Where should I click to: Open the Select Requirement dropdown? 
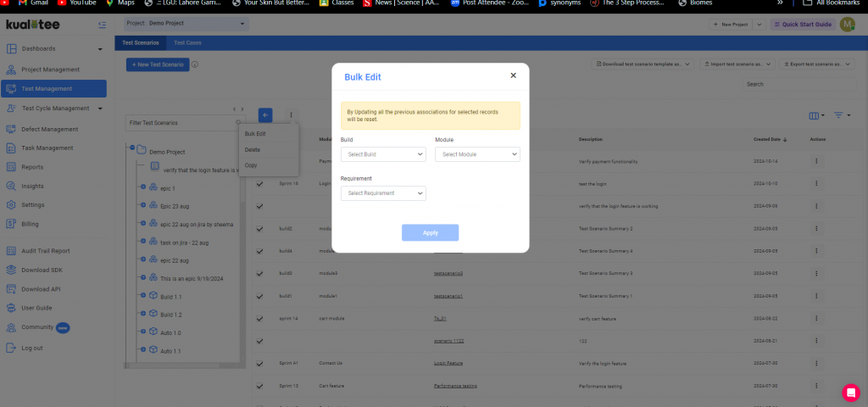point(383,193)
